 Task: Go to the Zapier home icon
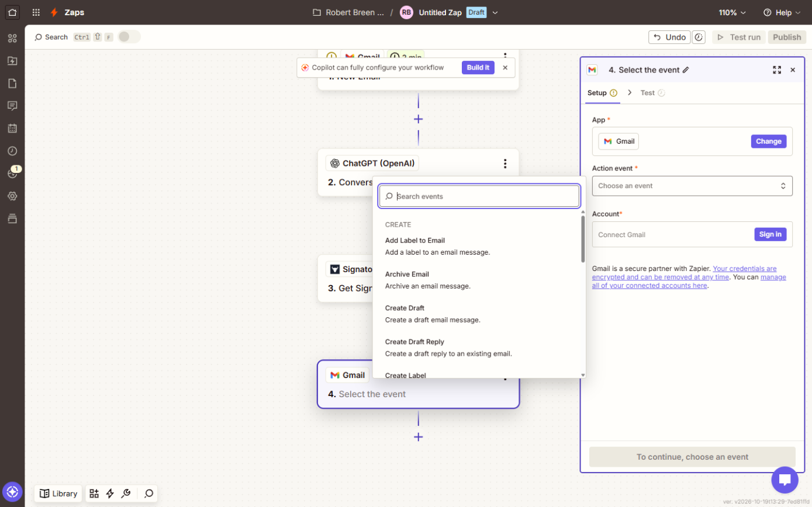point(12,12)
